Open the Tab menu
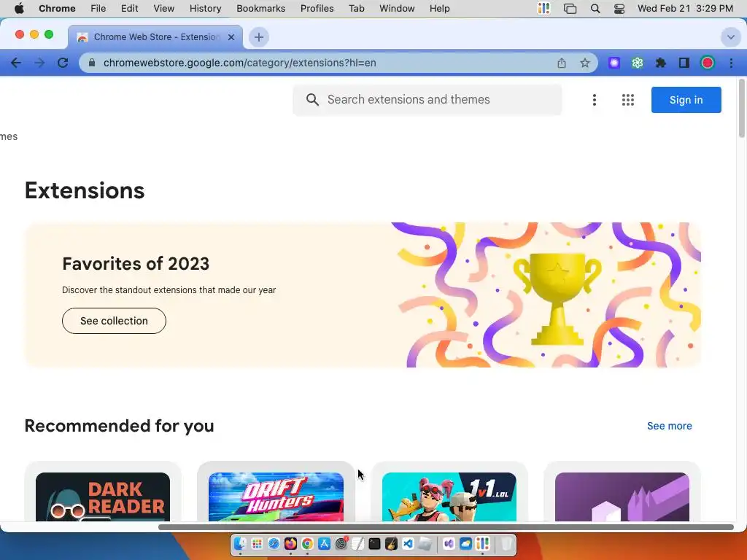This screenshot has height=560, width=747. tap(356, 9)
